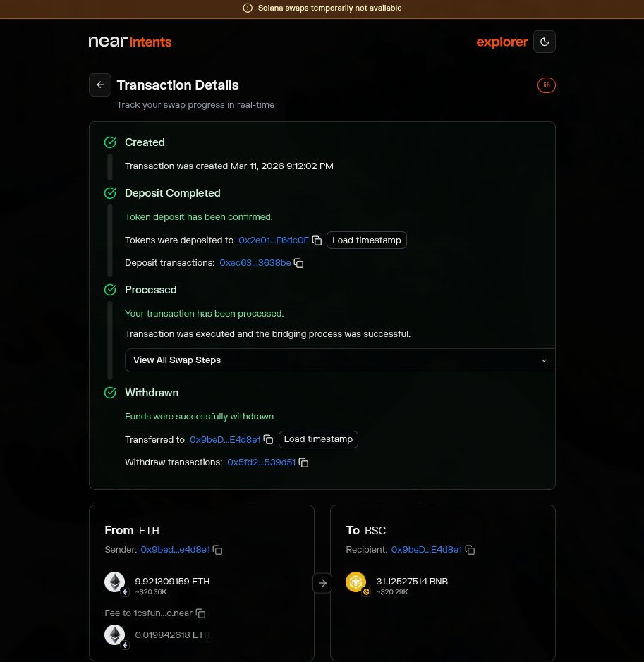Load timestamp for the withdrawal transfer
The image size is (644, 662).
click(x=318, y=439)
